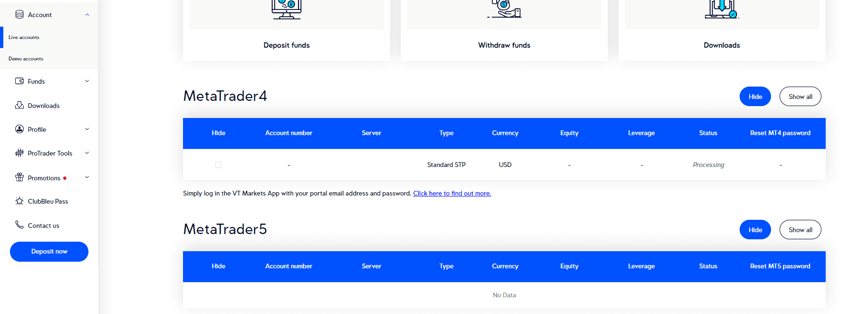Click 'Reset MT5 password' column header
Viewport: 868px width, 314px height.
coord(780,266)
